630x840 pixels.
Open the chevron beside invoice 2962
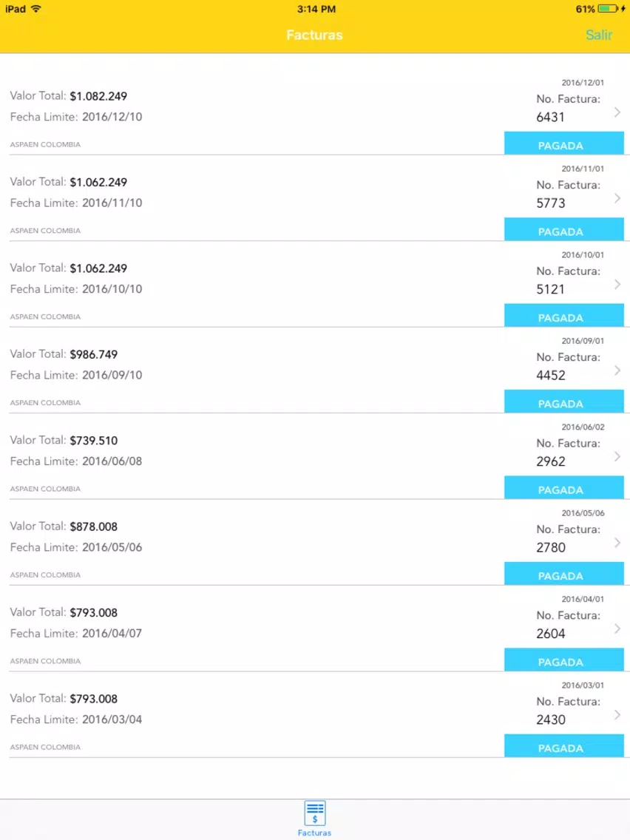[x=617, y=456]
